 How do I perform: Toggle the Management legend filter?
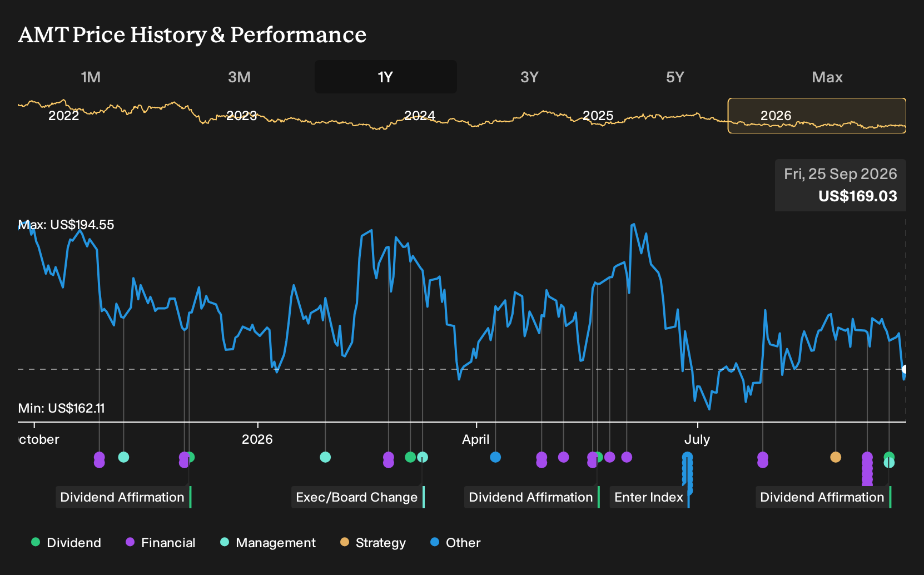point(268,543)
